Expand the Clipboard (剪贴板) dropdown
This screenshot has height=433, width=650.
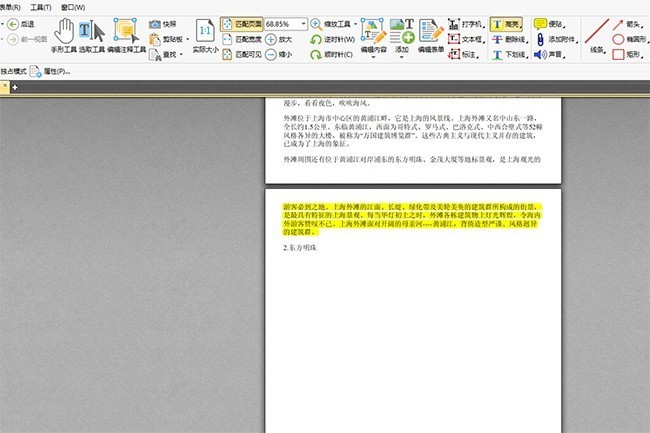pyautogui.click(x=187, y=39)
